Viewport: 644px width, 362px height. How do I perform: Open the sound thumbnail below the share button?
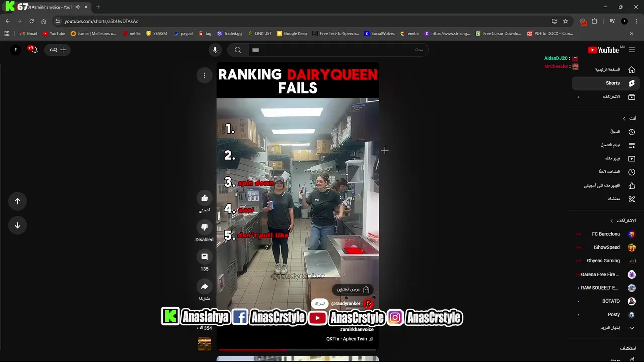(x=204, y=343)
